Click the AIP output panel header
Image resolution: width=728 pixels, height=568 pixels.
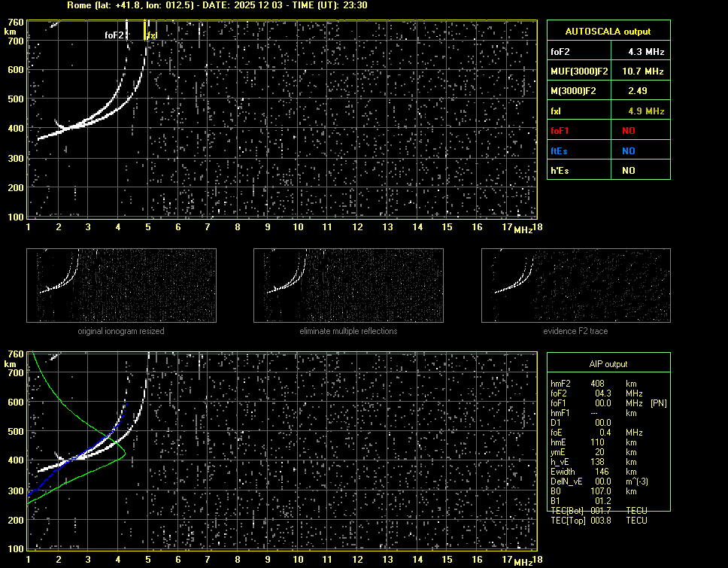(608, 364)
